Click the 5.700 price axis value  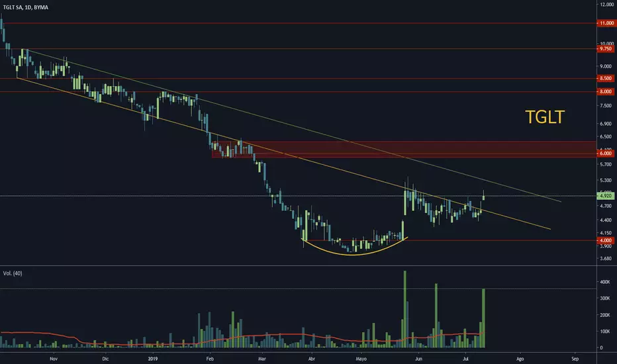point(606,164)
